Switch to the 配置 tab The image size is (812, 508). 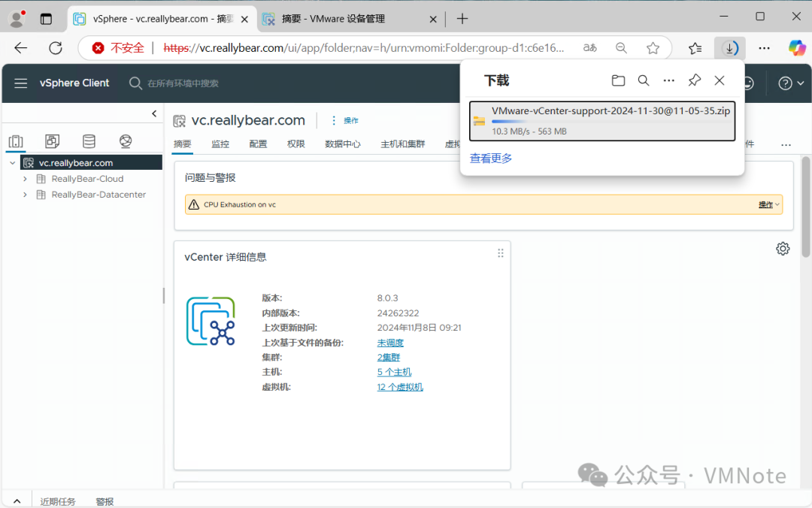(x=258, y=144)
